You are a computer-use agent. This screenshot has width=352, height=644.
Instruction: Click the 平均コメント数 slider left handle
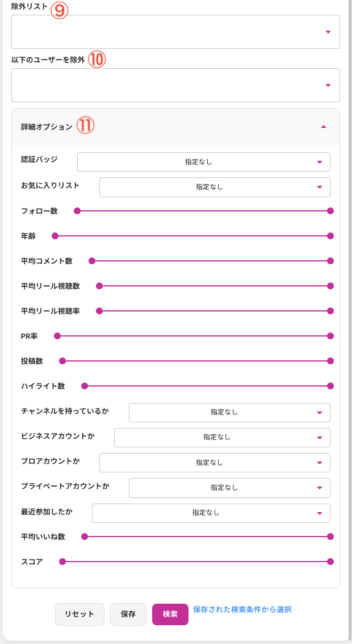[x=92, y=261]
